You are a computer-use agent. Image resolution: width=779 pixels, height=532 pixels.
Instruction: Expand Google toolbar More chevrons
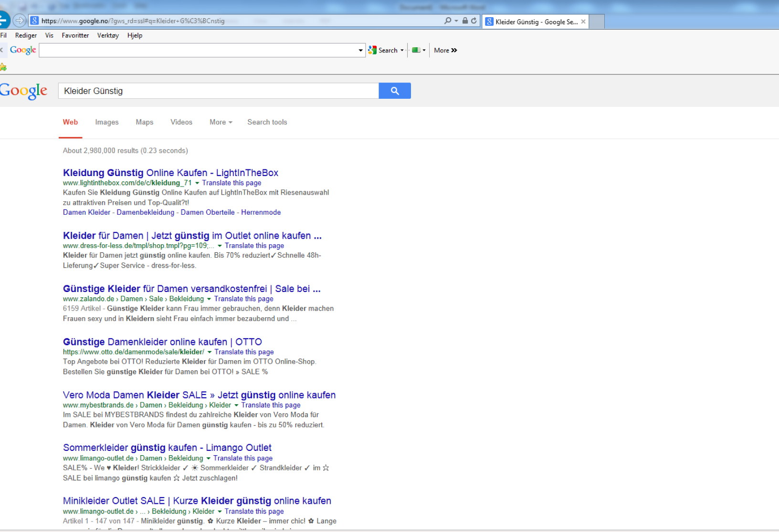(445, 50)
